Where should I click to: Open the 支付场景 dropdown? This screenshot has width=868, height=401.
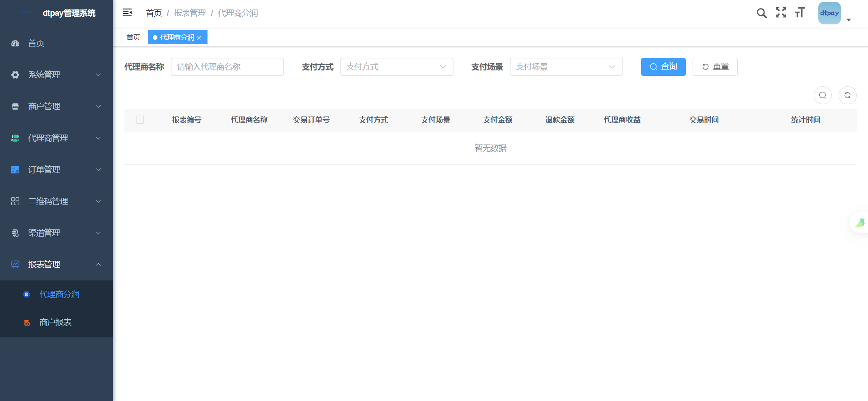[566, 67]
